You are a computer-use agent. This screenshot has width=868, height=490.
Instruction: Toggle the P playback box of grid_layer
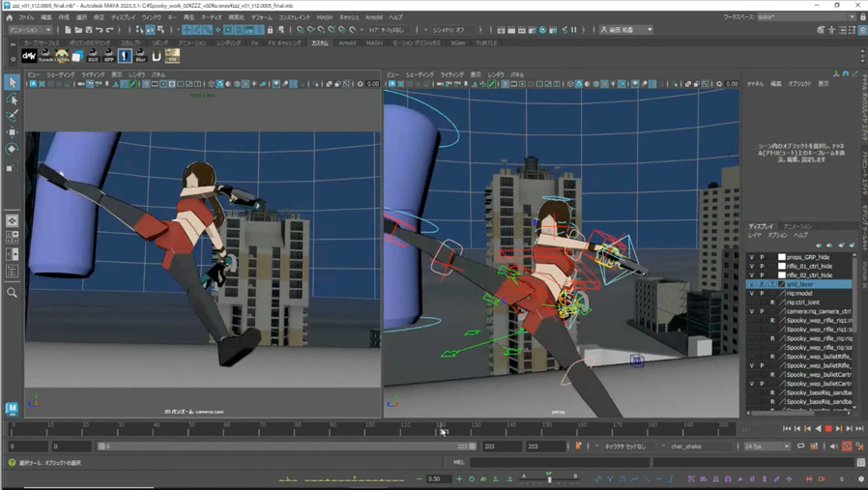point(762,284)
